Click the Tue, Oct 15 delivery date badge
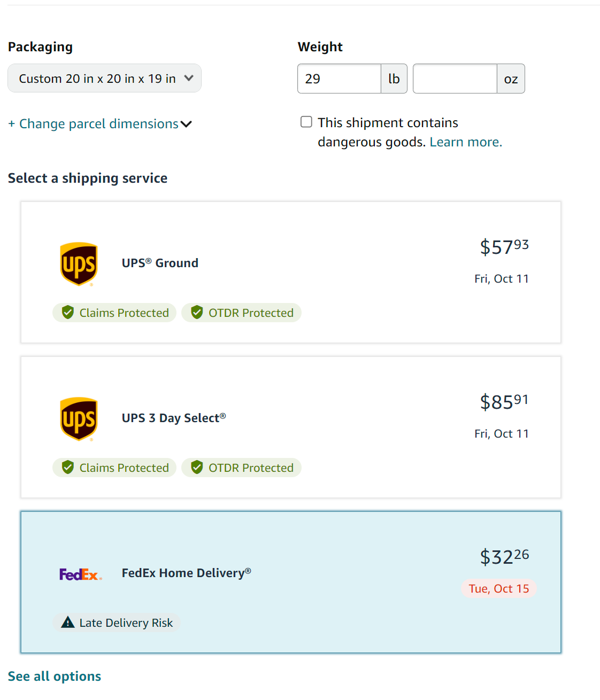600x700 pixels. click(499, 589)
